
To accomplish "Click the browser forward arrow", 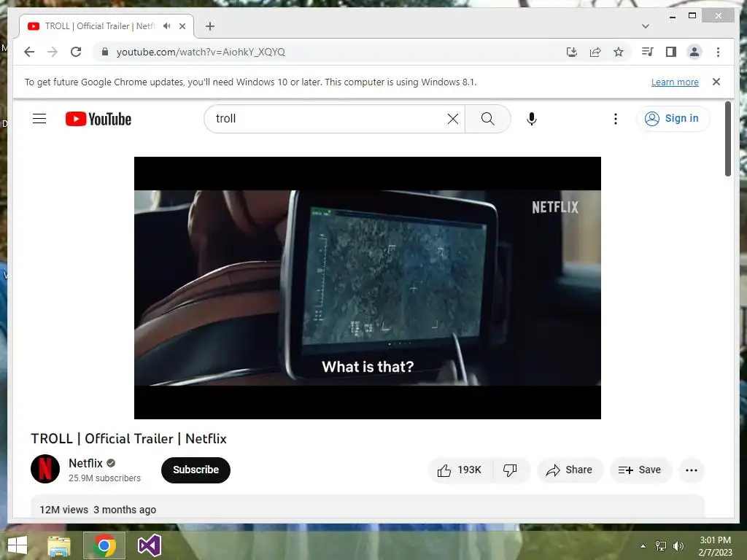I will [x=53, y=52].
